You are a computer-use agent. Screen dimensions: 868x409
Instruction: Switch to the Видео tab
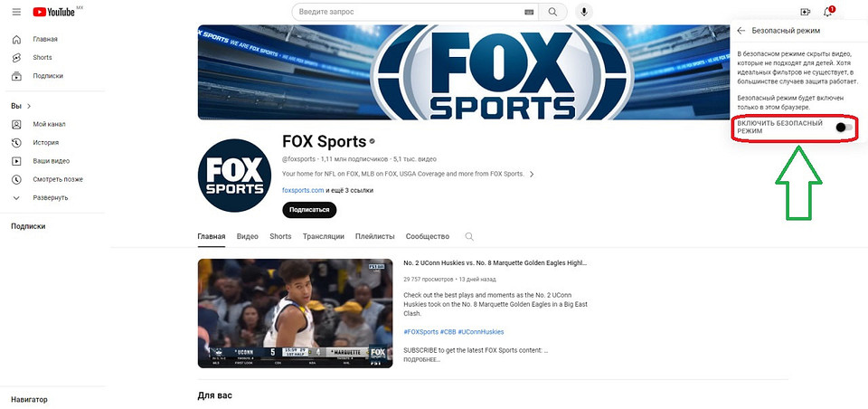[x=247, y=236]
